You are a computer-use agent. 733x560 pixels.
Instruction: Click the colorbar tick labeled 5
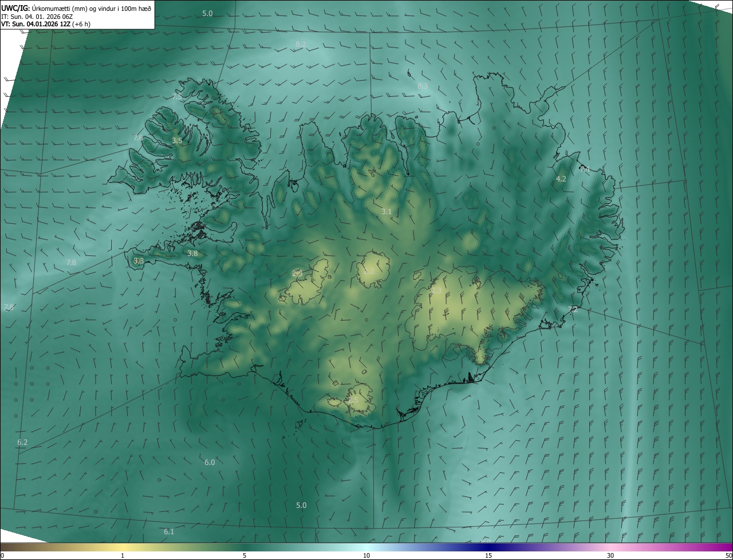(x=245, y=555)
